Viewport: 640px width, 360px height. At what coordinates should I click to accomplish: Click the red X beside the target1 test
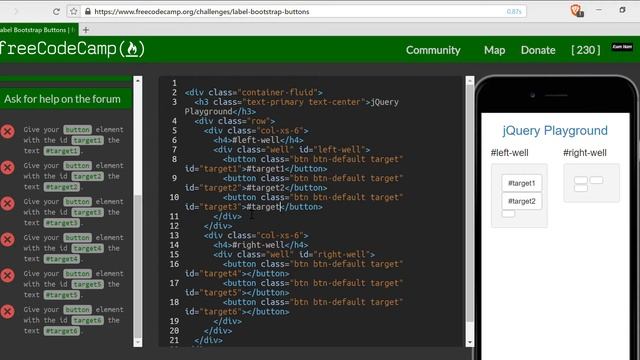point(7,131)
